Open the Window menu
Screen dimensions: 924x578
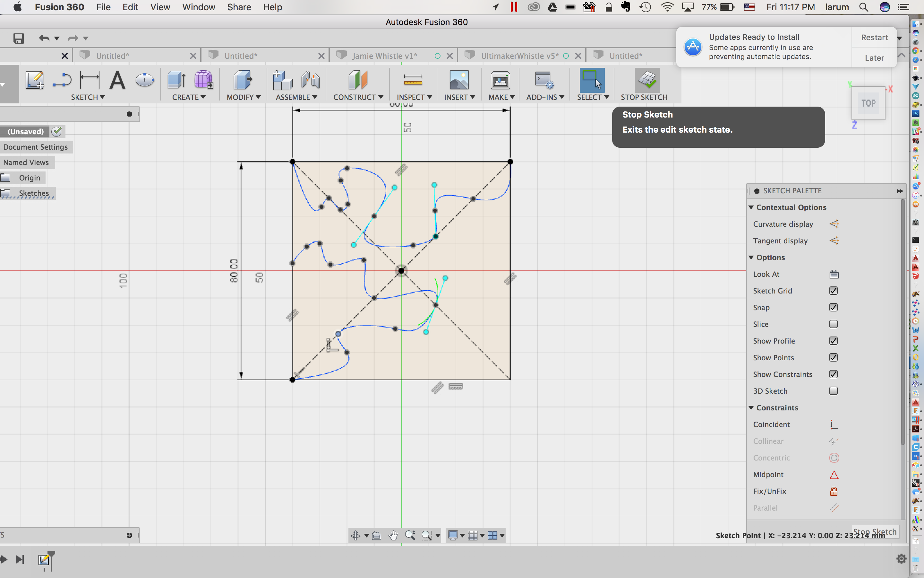199,7
